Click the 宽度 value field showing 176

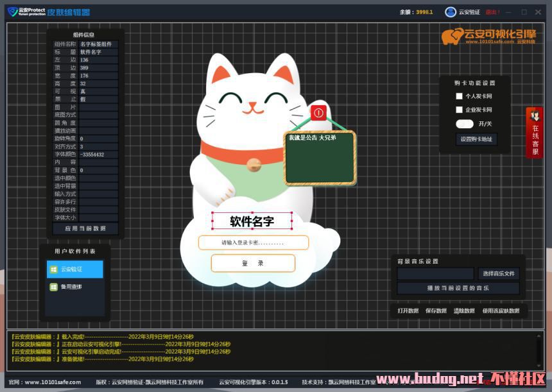[99, 76]
